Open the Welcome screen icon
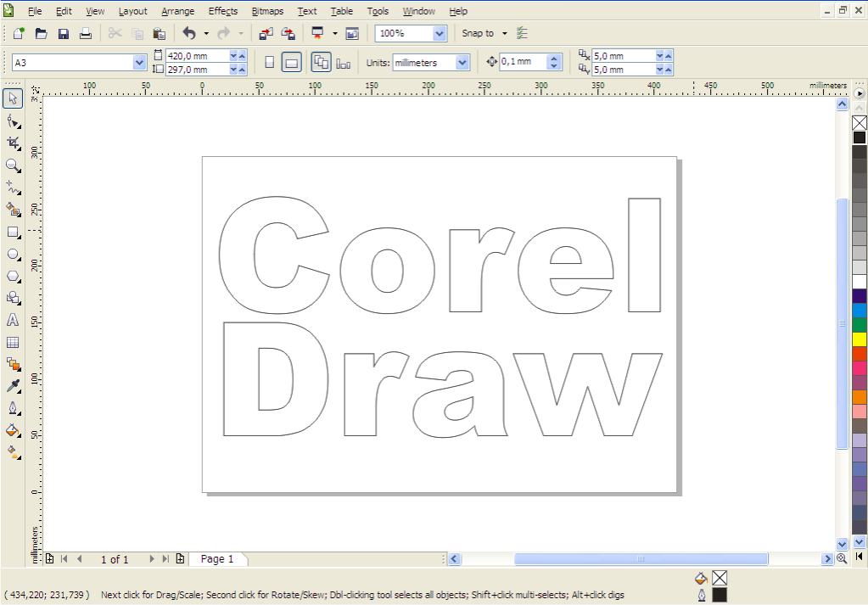868x605 pixels. click(352, 34)
